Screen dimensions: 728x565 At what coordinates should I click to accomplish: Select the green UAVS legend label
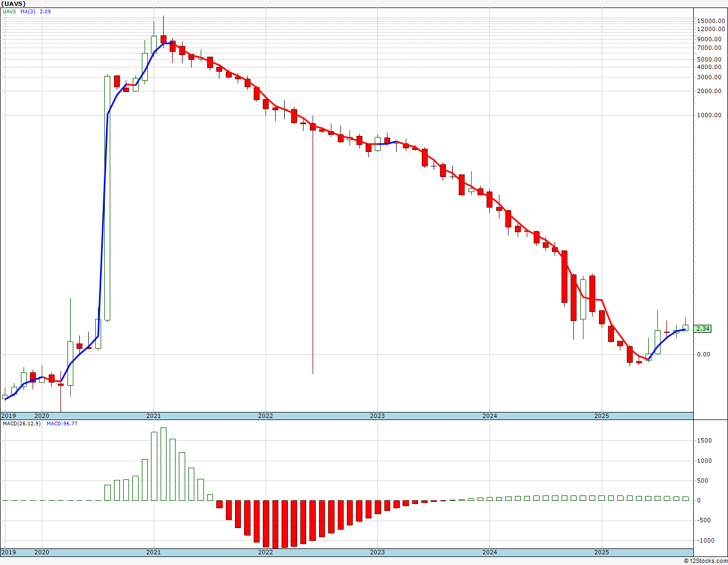point(9,11)
